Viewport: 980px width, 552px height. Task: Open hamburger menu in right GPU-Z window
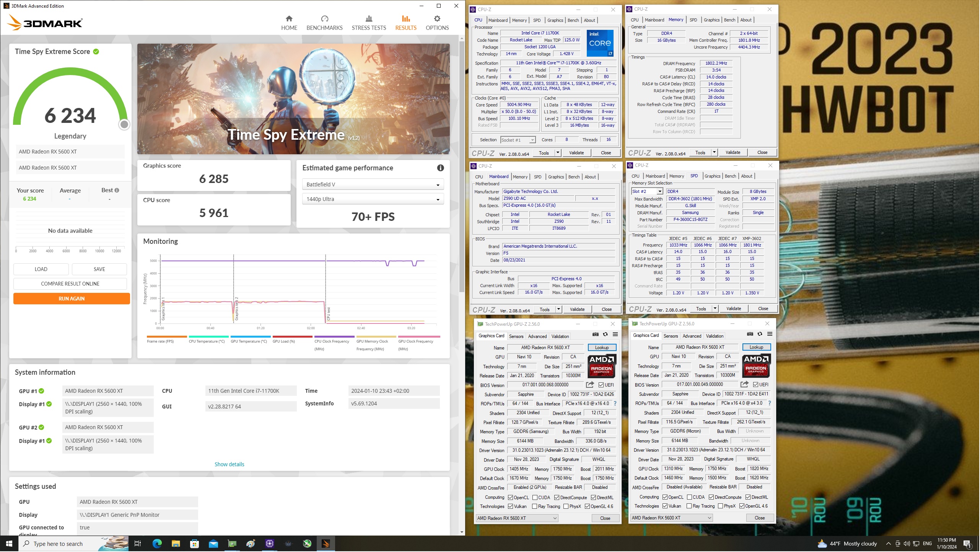tap(770, 334)
